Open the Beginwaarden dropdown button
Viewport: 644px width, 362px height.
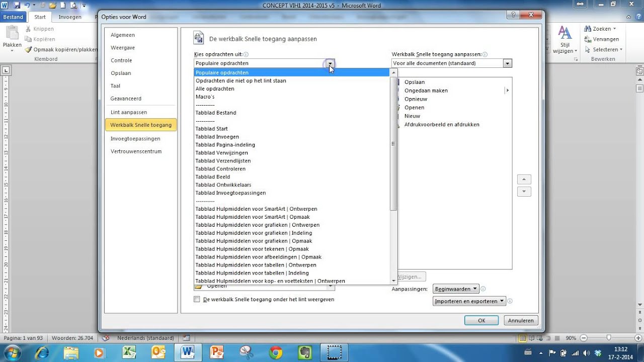[456, 289]
